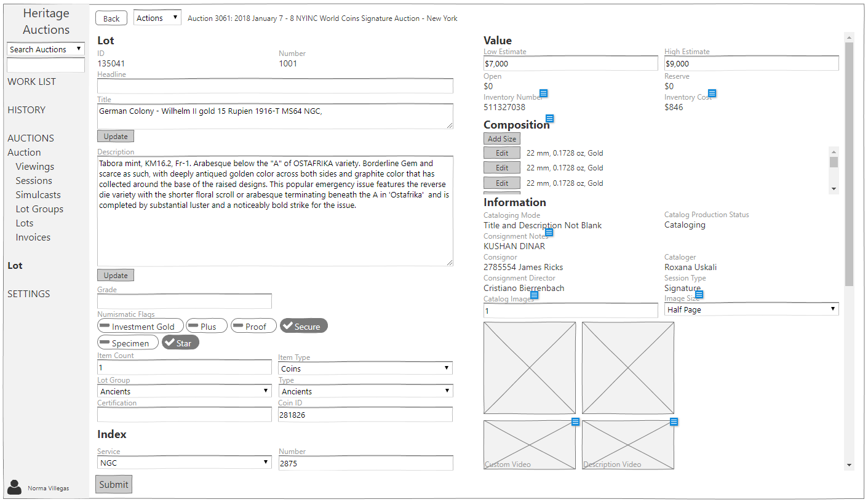Open the Image Size dropdown
This screenshot has width=868, height=502.
[x=752, y=309]
